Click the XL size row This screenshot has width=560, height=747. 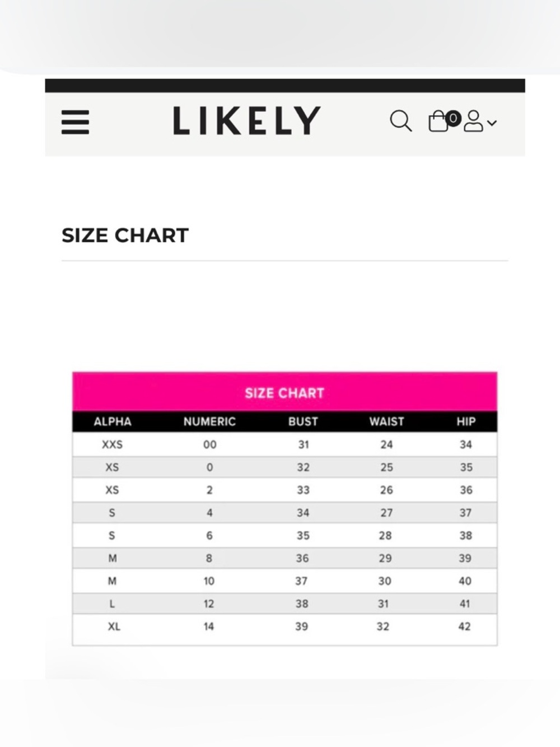(284, 627)
